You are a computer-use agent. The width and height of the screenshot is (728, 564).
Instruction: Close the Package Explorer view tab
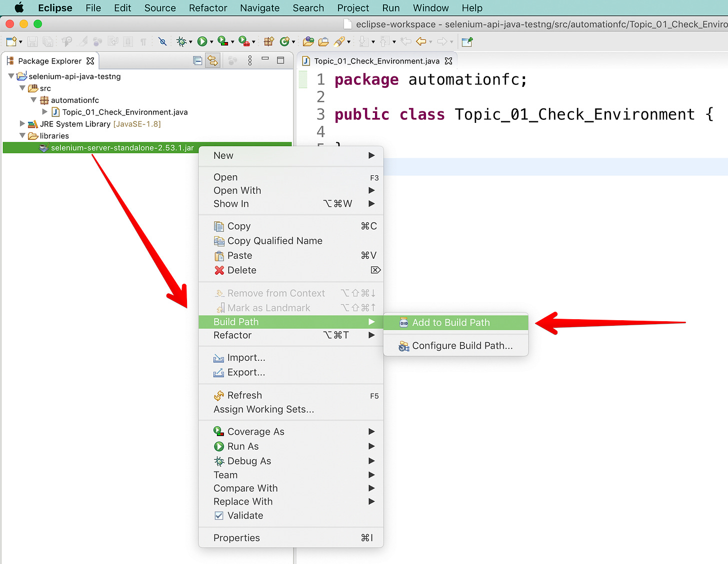point(90,61)
